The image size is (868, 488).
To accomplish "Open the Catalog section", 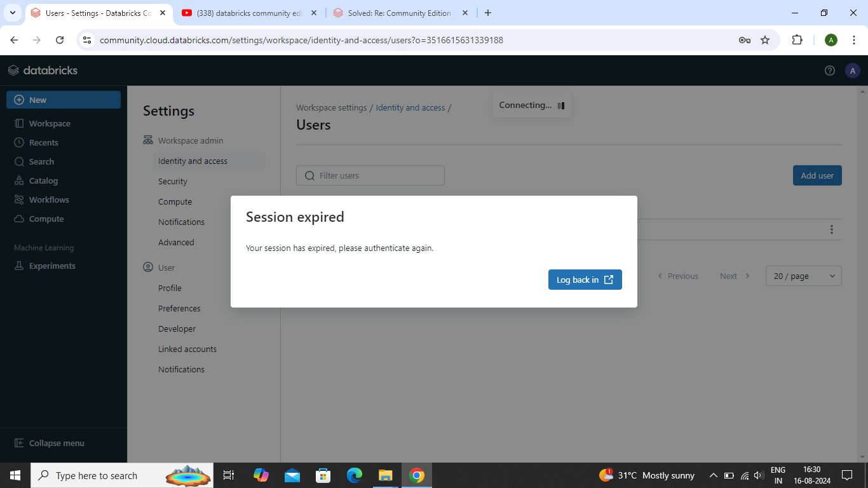I will (42, 180).
